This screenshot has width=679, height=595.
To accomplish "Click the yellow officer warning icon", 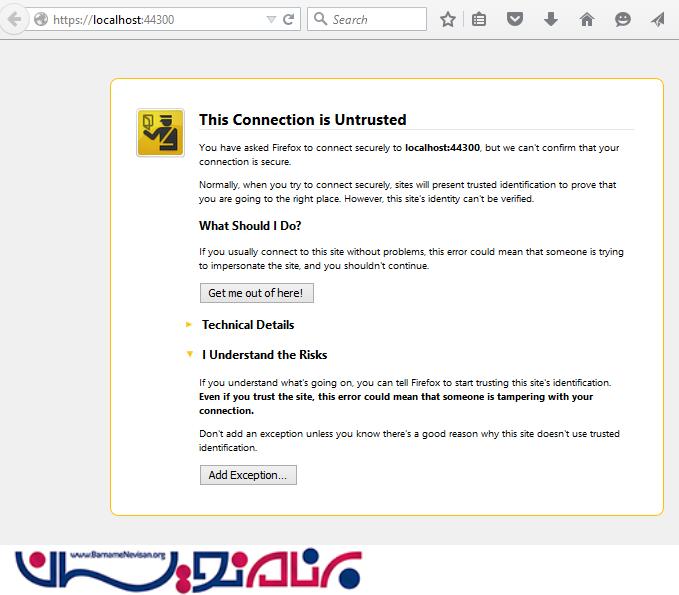I will coord(161,133).
